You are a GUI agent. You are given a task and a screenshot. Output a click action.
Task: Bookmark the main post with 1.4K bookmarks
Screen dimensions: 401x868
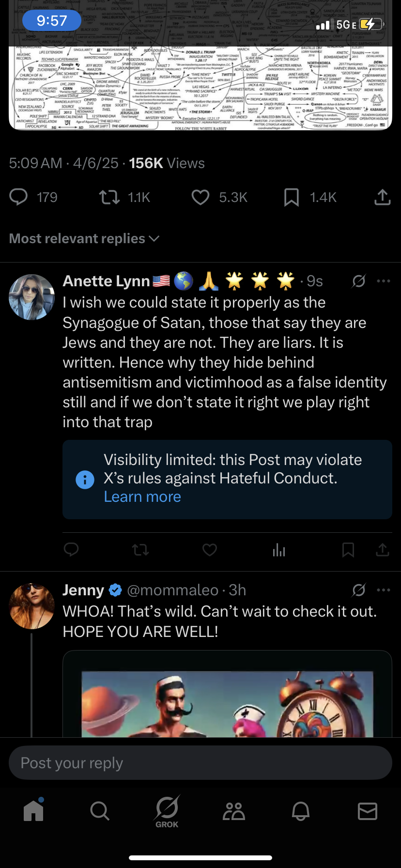coord(291,197)
